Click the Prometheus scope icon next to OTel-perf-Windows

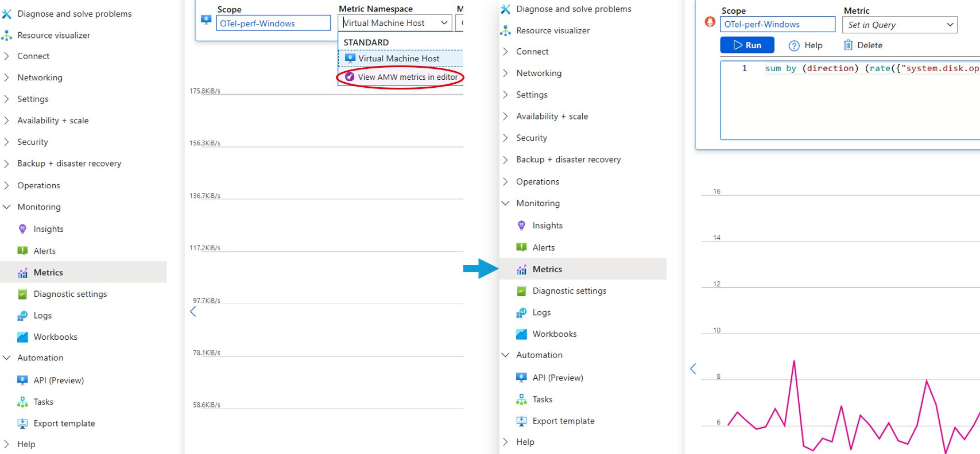(x=710, y=22)
